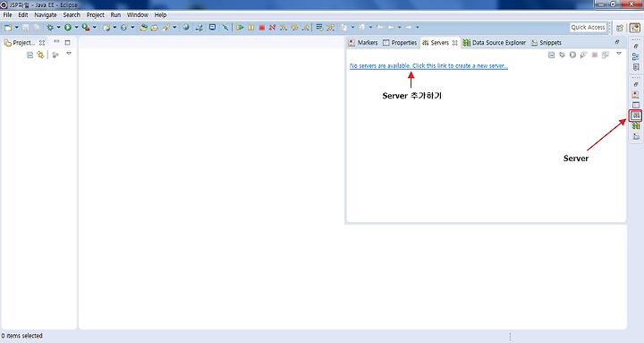Open the Window menu

[x=137, y=15]
